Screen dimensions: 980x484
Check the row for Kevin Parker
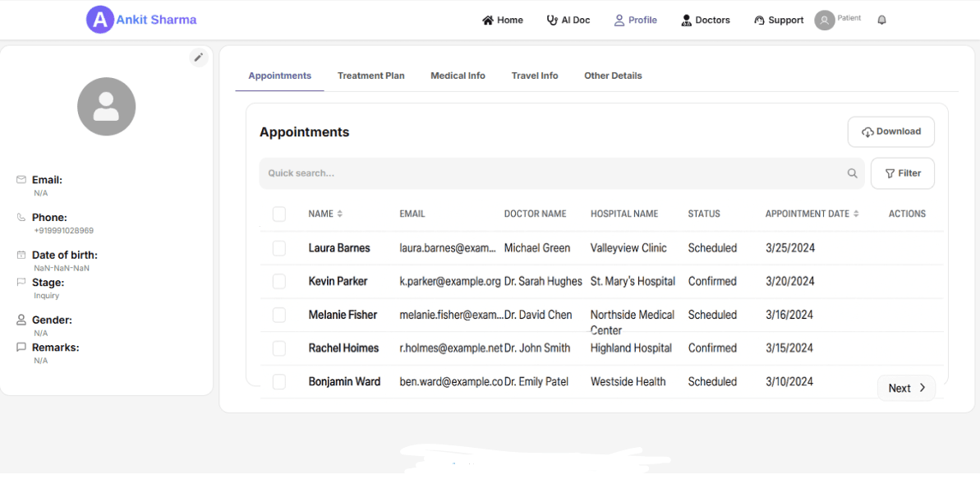coord(279,281)
